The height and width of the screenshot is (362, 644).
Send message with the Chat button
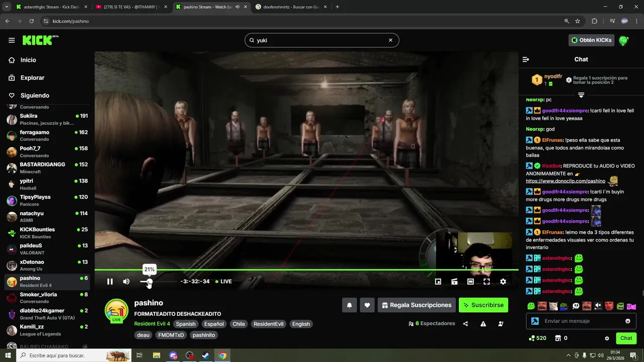[x=626, y=338]
